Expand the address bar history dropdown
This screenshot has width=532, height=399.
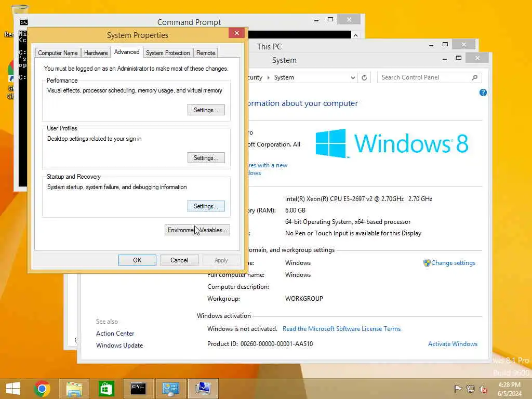(353, 78)
